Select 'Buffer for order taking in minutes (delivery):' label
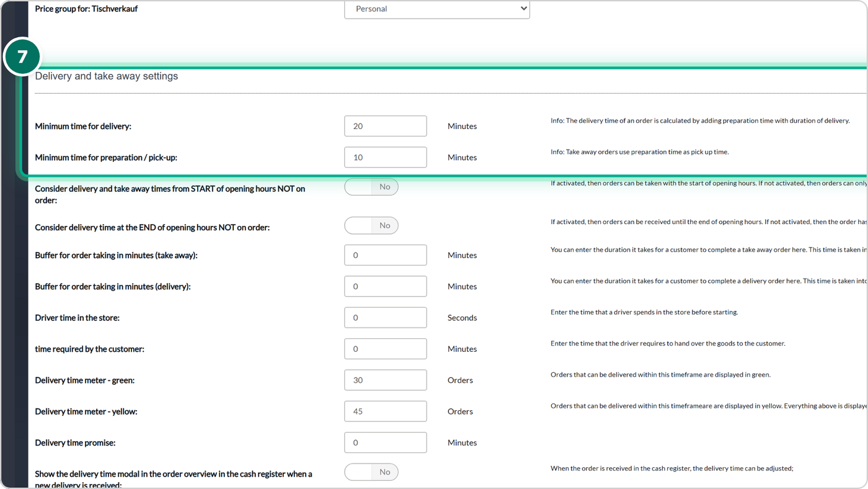Viewport: 868px width, 489px height. pos(113,287)
